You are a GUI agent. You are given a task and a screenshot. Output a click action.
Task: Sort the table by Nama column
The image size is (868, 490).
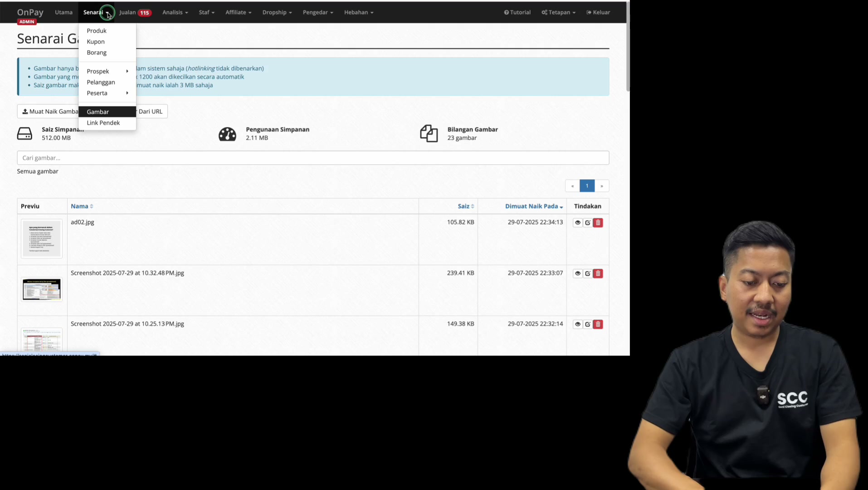82,206
